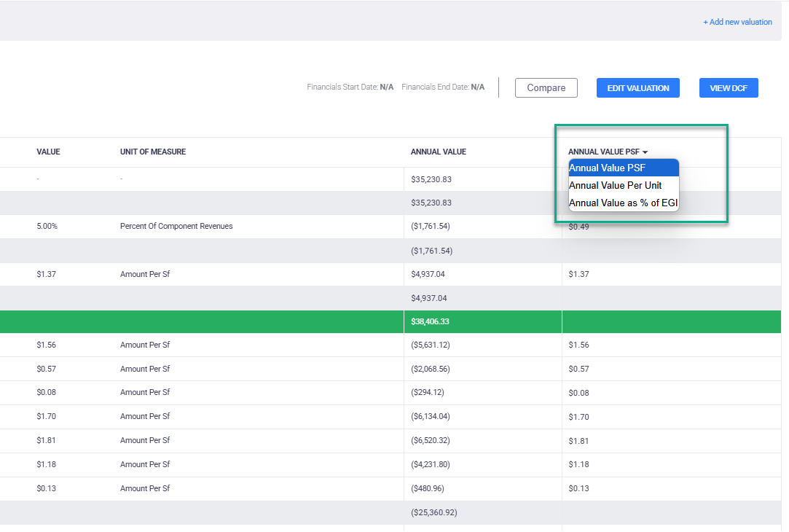Select the ($480.96) annual value cell
This screenshot has height=532, width=789.
427,488
